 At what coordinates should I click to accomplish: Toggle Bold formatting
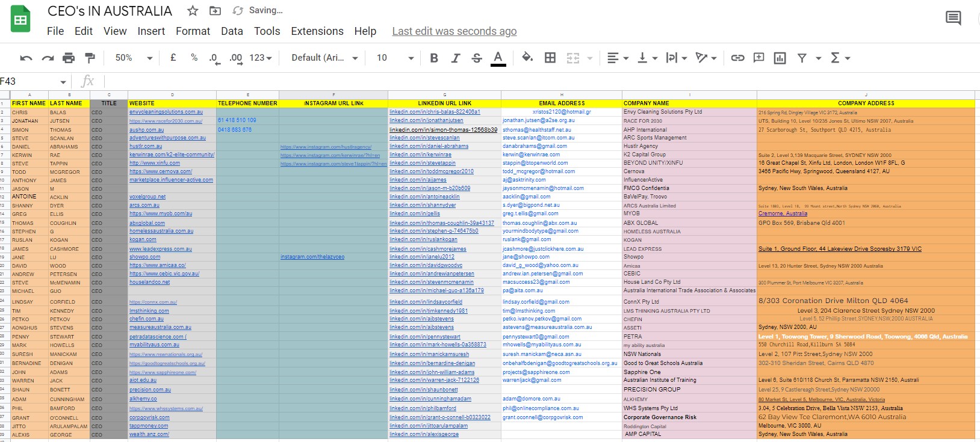(433, 58)
